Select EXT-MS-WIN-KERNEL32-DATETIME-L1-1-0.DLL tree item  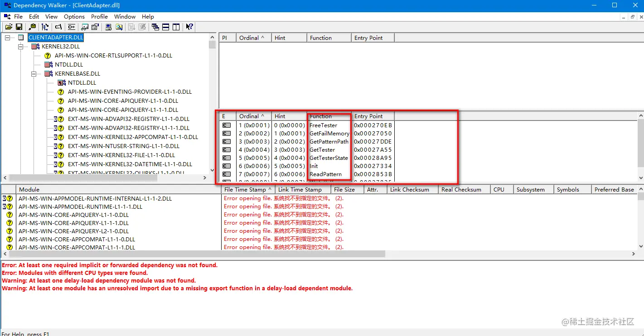pyautogui.click(x=130, y=164)
